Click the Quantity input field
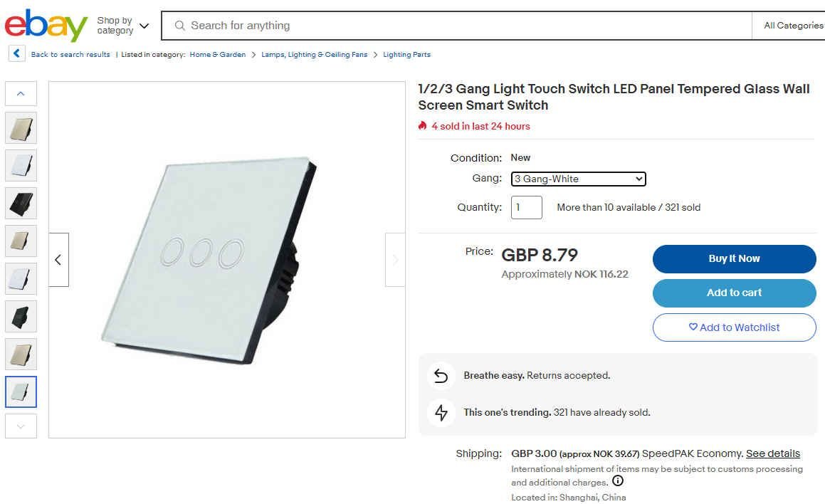Screen dimensions: 825x504 tap(526, 207)
